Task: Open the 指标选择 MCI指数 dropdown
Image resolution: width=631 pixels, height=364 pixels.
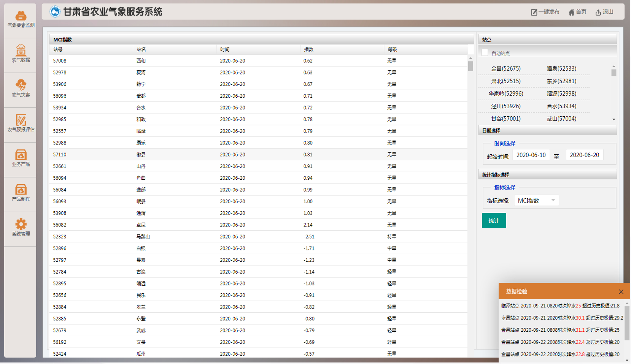Action: pos(536,201)
